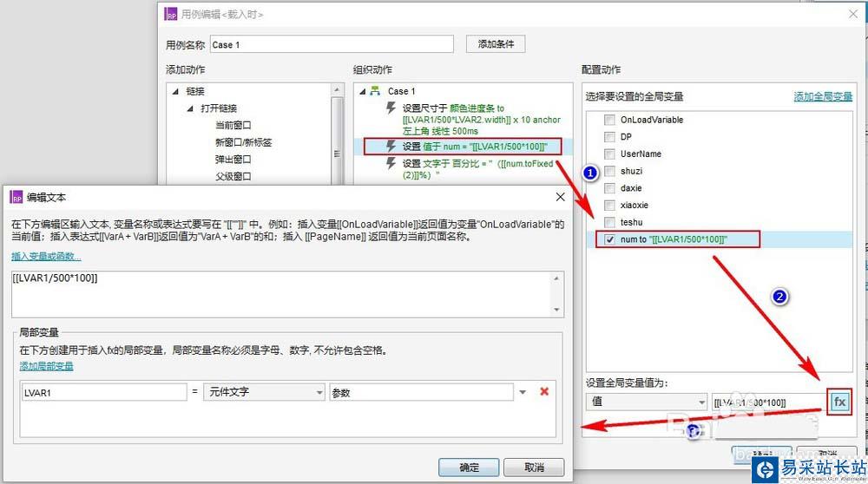This screenshot has height=484, width=868.
Task: Check the OnLoadVariable checkbox
Action: 609,120
